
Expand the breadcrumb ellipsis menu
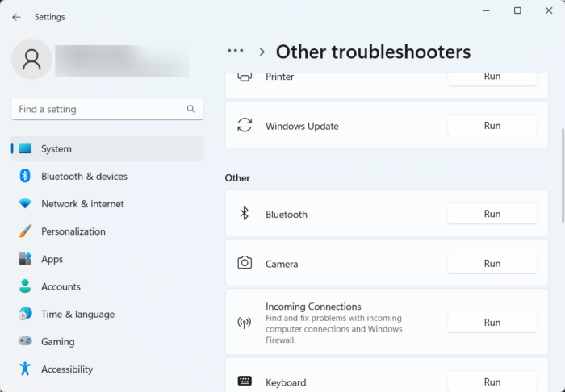point(235,51)
